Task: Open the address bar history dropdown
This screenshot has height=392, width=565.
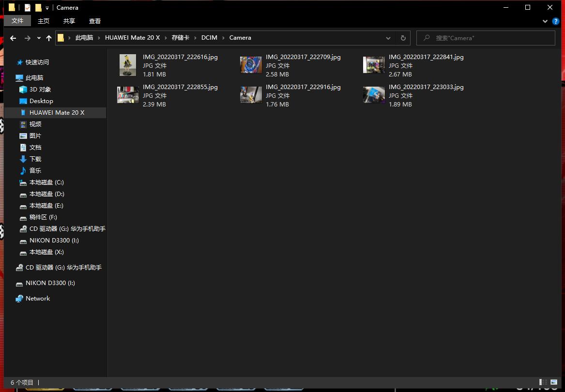Action: [x=388, y=38]
